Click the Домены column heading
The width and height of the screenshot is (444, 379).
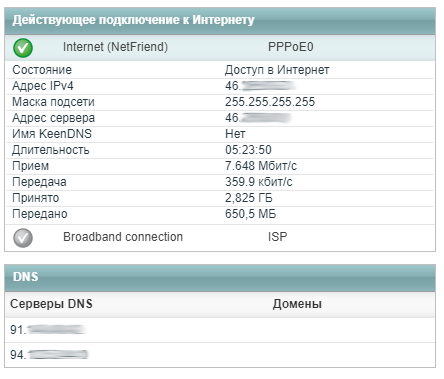tap(297, 304)
